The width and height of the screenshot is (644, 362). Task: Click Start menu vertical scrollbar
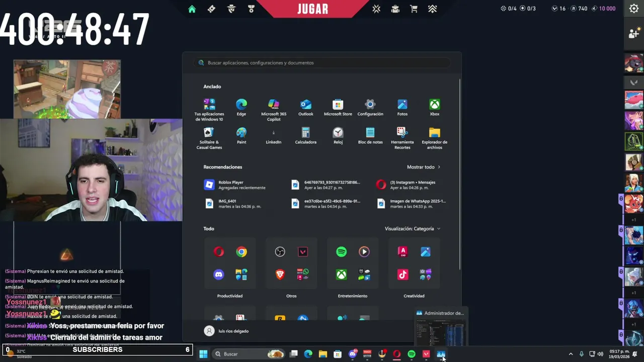point(460,174)
